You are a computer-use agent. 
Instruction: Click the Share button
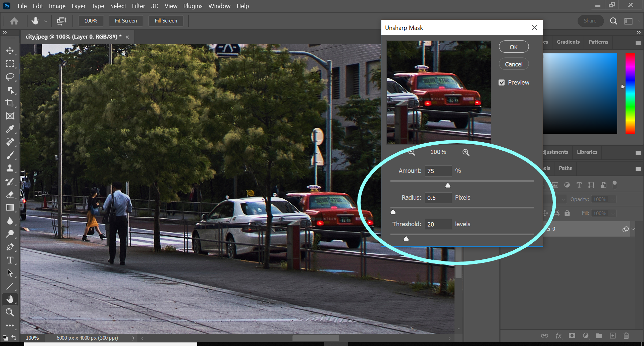pyautogui.click(x=590, y=21)
